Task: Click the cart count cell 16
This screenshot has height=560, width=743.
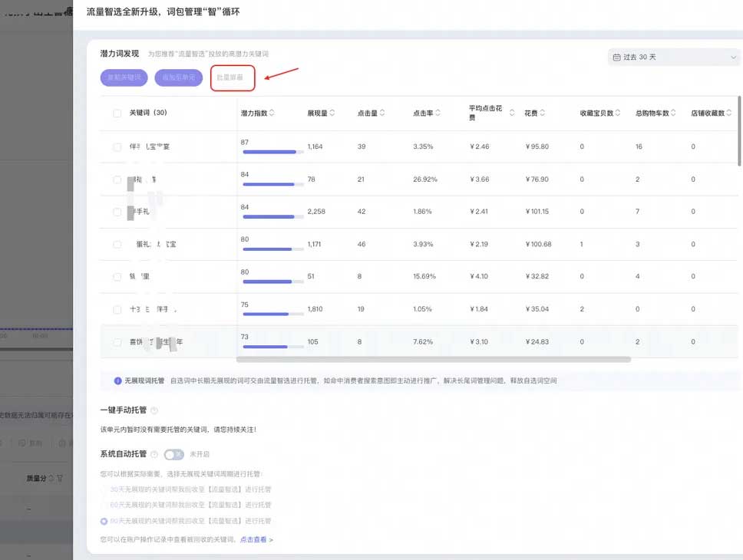Action: (639, 147)
